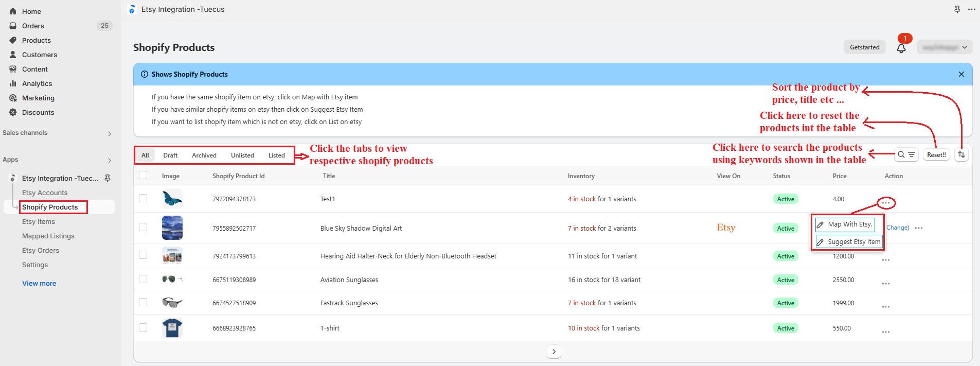Click the Customers person icon
This screenshot has width=980, height=366.
[x=13, y=55]
